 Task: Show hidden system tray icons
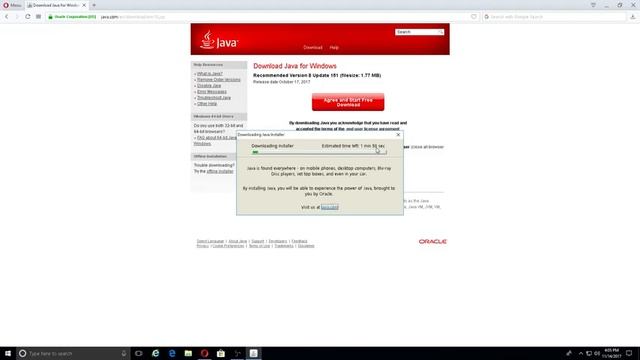click(x=581, y=353)
